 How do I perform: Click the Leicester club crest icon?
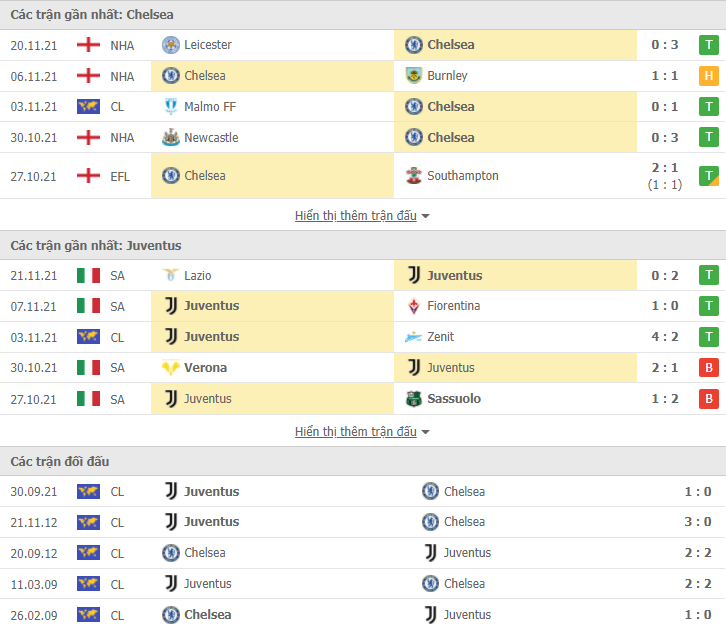coord(170,45)
